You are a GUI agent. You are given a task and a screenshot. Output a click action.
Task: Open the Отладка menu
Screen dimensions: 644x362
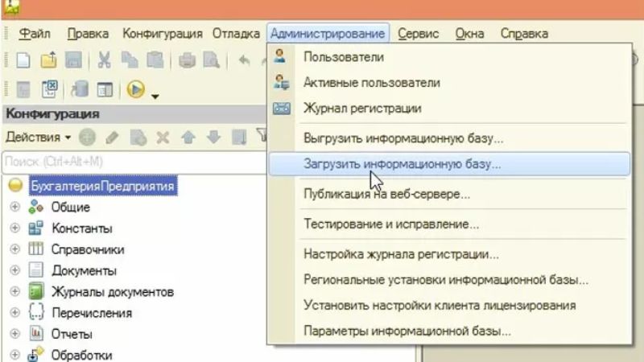pyautogui.click(x=236, y=34)
